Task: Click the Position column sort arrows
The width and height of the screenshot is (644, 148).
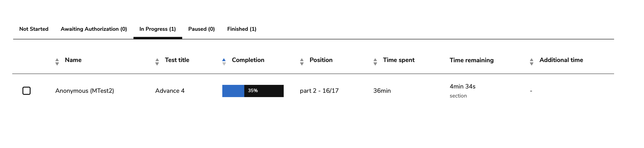Action: click(302, 62)
